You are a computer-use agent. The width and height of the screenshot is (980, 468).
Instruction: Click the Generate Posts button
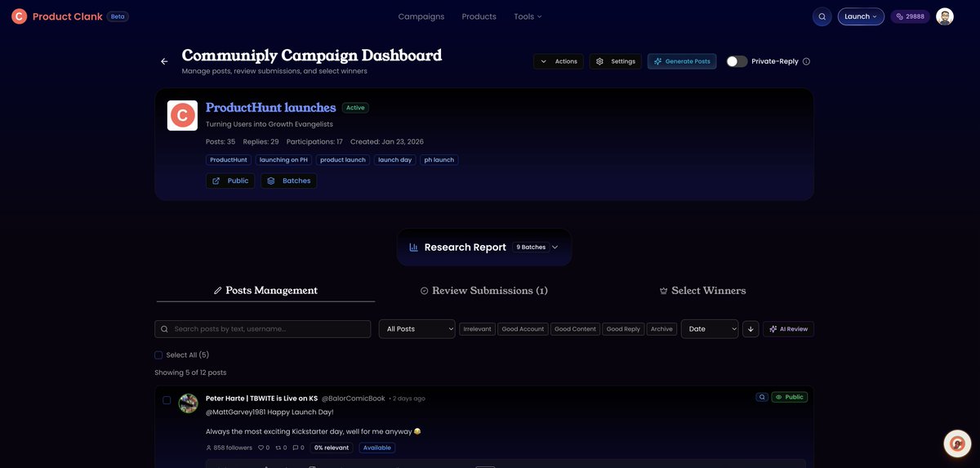(x=682, y=61)
